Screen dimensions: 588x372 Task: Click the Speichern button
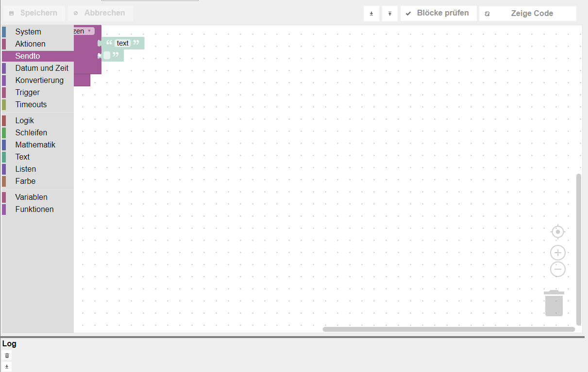[34, 13]
